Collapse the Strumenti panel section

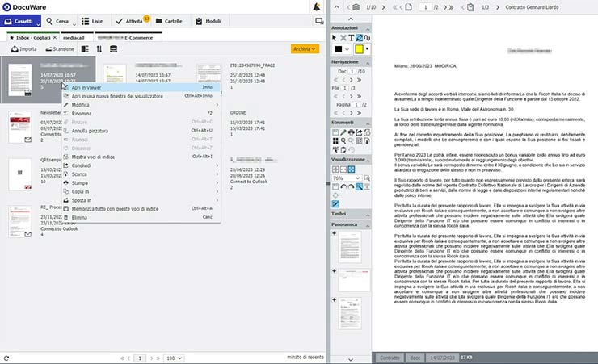368,121
